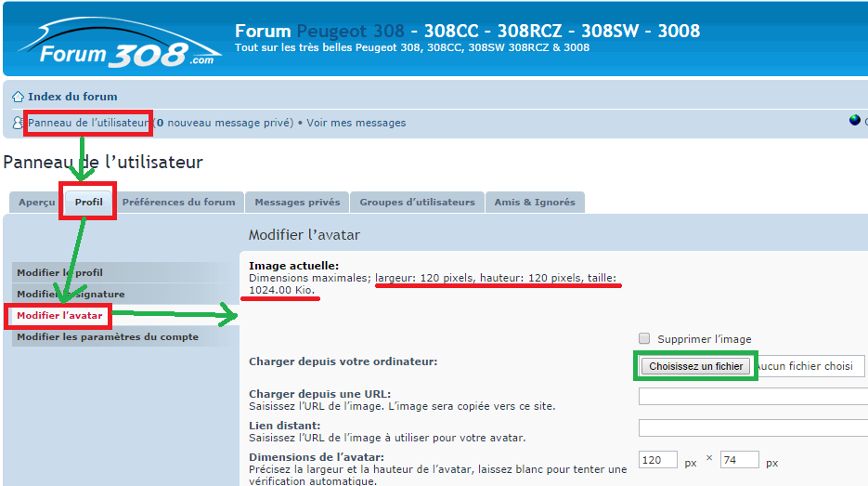Click the user icon before Panneau de l'utilisateur

click(18, 123)
